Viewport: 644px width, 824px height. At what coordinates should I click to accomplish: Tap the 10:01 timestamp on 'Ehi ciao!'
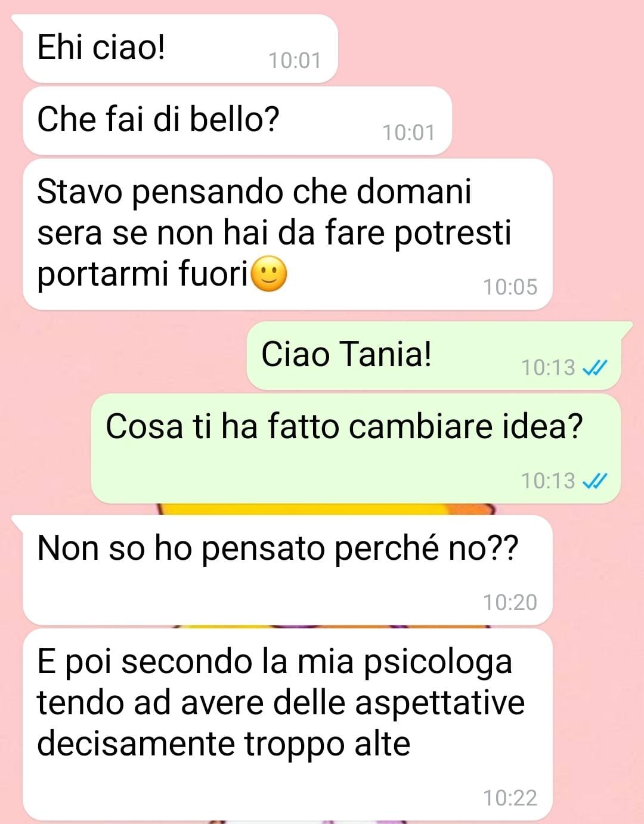pyautogui.click(x=295, y=61)
